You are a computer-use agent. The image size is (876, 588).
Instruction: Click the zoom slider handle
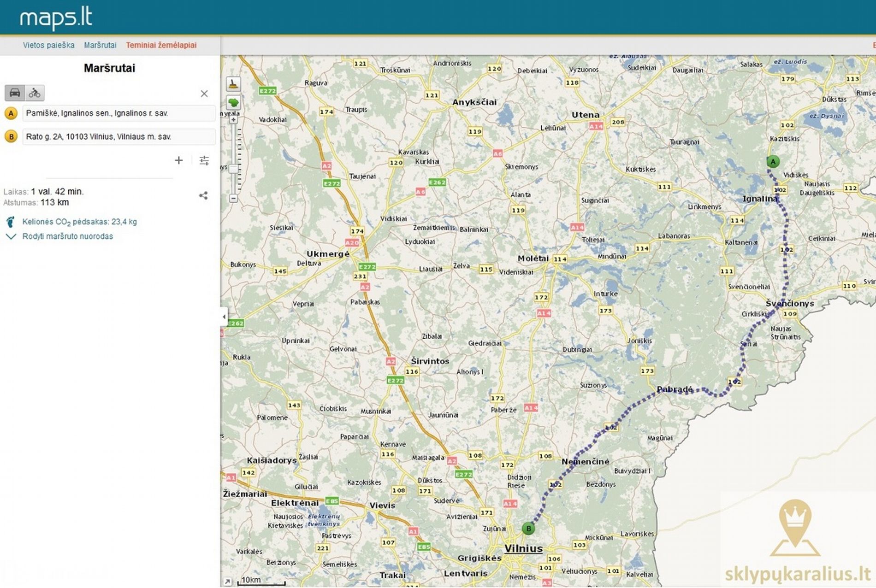click(234, 169)
